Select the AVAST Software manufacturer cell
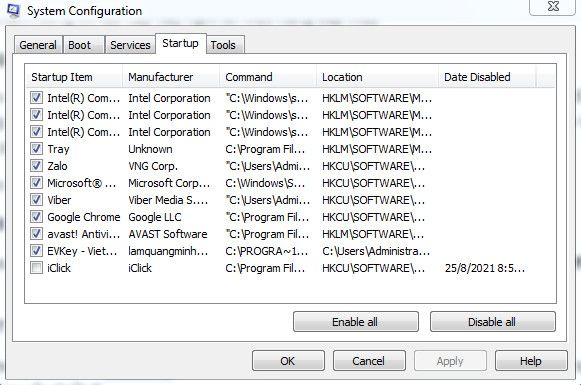Viewport: 581px width, 385px height. click(x=168, y=234)
